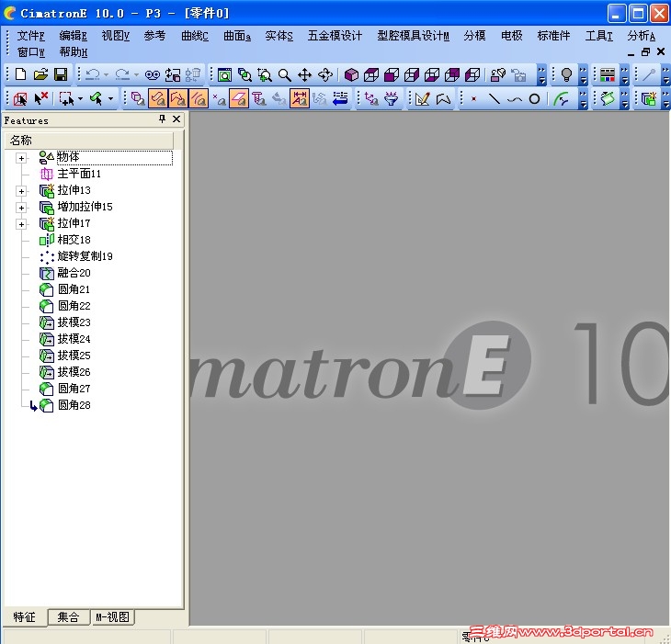Toggle the solid objects filter button
This screenshot has height=644, width=671.
pyautogui.click(x=138, y=99)
